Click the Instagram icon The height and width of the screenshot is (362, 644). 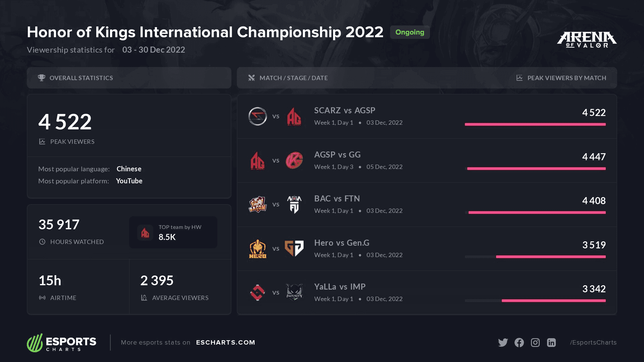click(535, 342)
